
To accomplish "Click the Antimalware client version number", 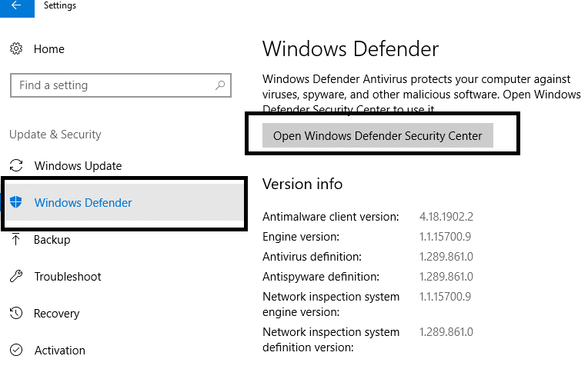I will (x=445, y=217).
